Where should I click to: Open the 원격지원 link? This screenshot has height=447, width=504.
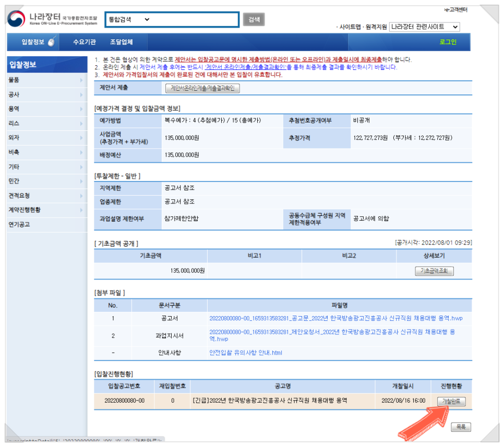376,27
